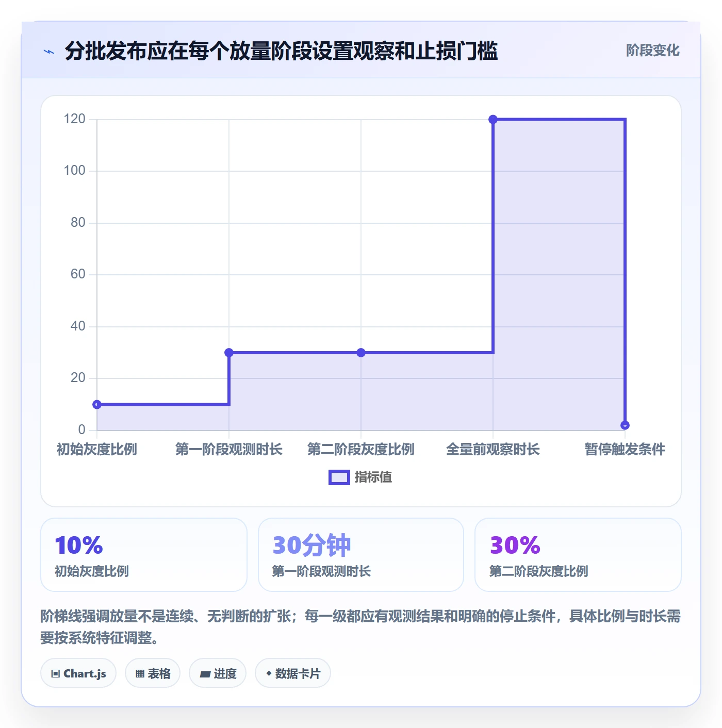Click the 全量前观察时长 x-axis label
Screen dimensions: 722x728
coord(493,450)
